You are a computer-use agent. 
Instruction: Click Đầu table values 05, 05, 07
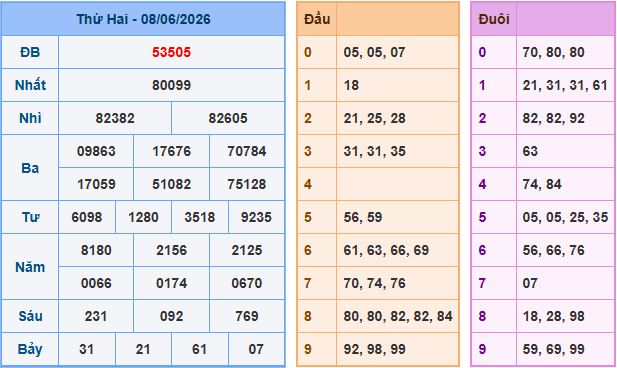coord(374,52)
